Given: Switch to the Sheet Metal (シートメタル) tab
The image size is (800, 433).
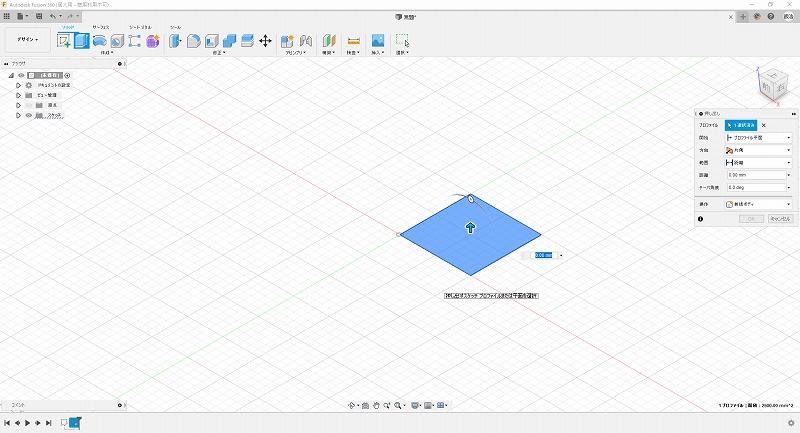Looking at the screenshot, I should [140, 27].
